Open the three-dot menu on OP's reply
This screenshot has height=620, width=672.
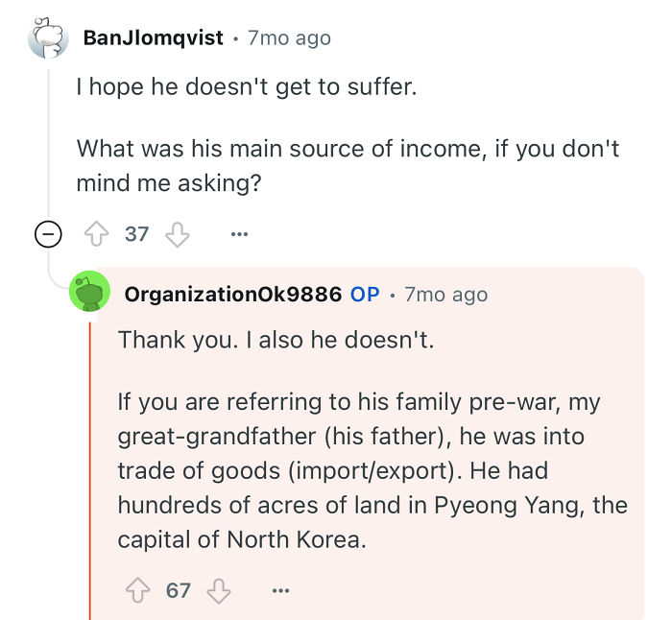click(x=280, y=590)
